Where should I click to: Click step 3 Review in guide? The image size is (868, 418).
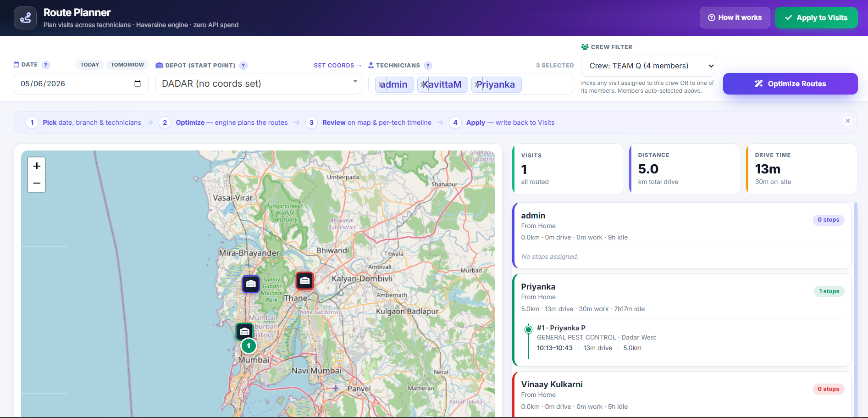coord(369,123)
